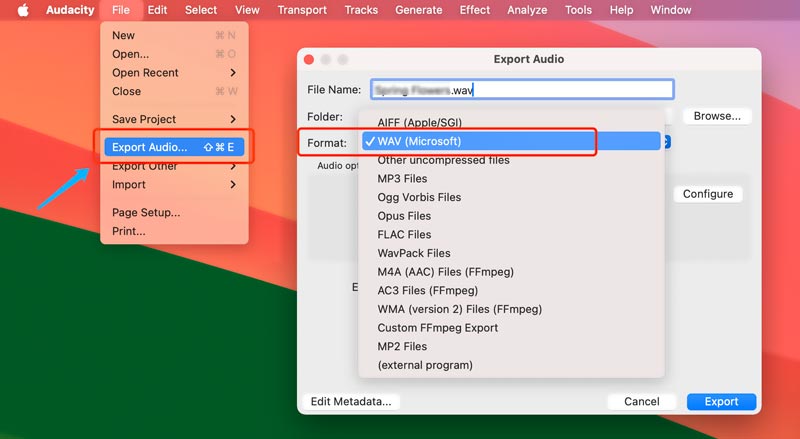Select (external program) format option
Screen dimensions: 800x439
pos(511,365)
